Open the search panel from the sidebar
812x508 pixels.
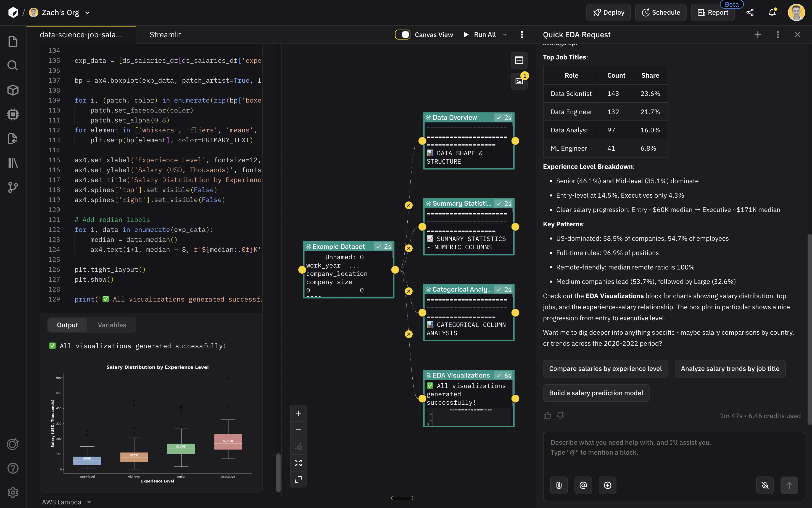(13, 65)
